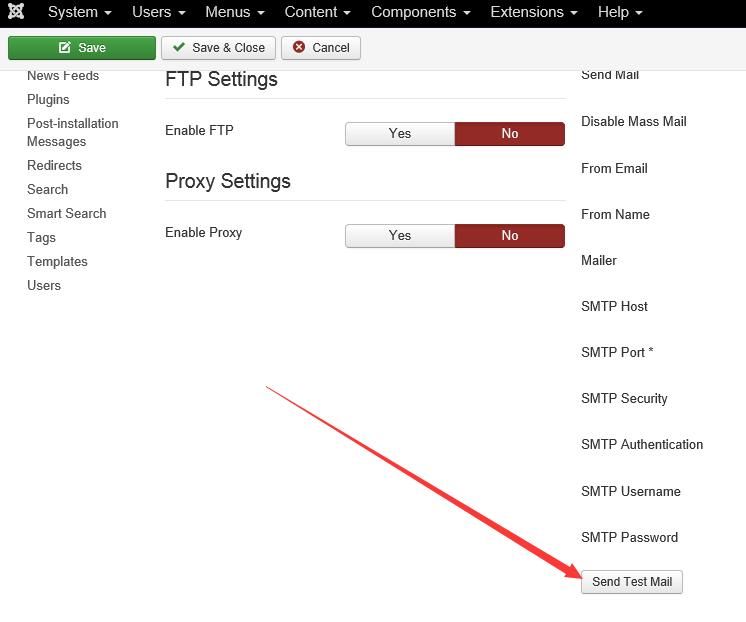Open Post-installation Messages link
Screen dimensions: 746x622
click(x=73, y=132)
